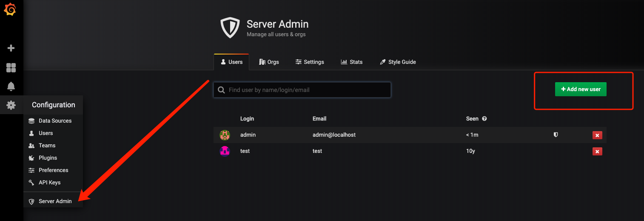The height and width of the screenshot is (221, 644).
Task: Delete the test user
Action: [x=597, y=151]
